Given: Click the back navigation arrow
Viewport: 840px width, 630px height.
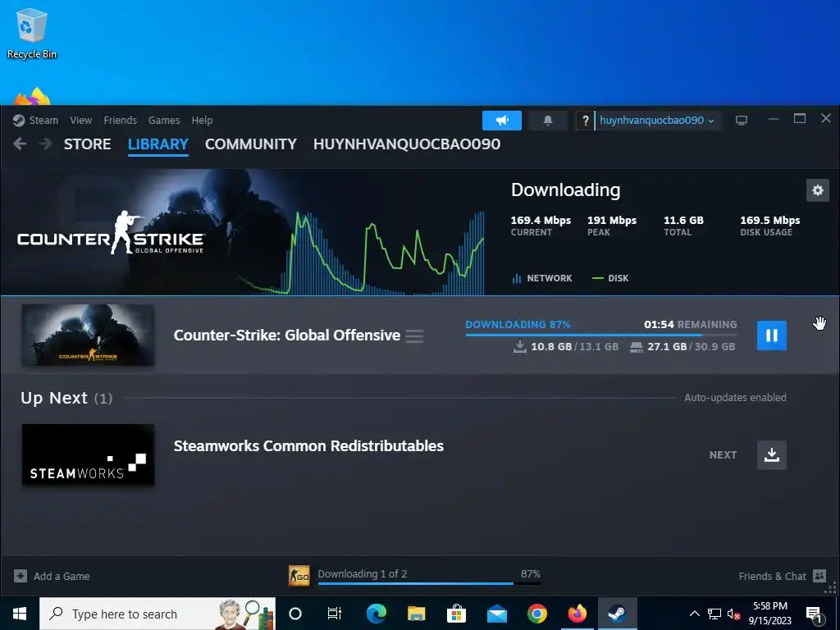Looking at the screenshot, I should click(20, 144).
